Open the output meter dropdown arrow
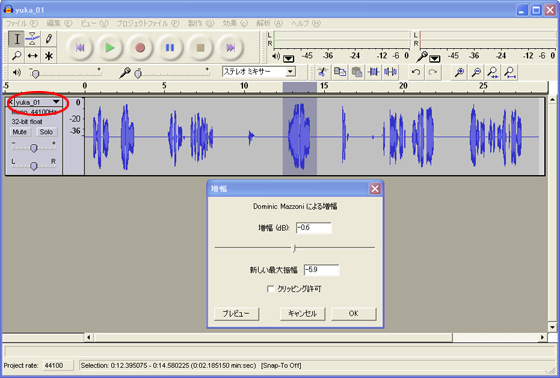 point(289,58)
